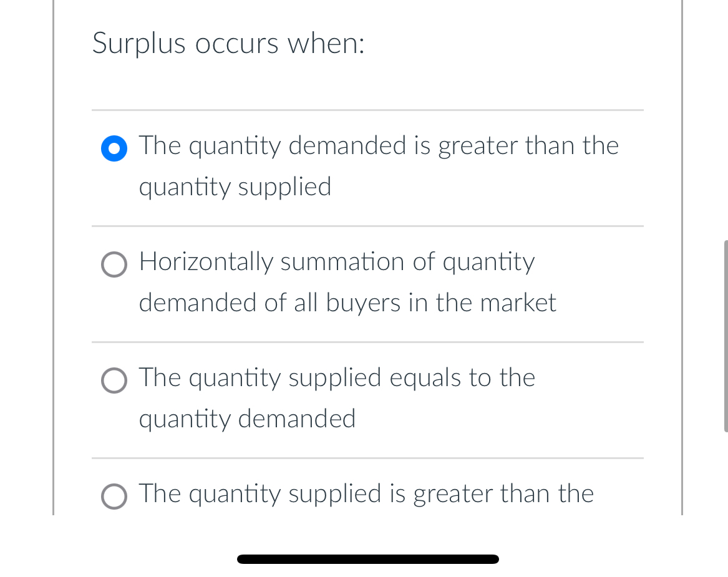Click the divider above the last option

(367, 458)
